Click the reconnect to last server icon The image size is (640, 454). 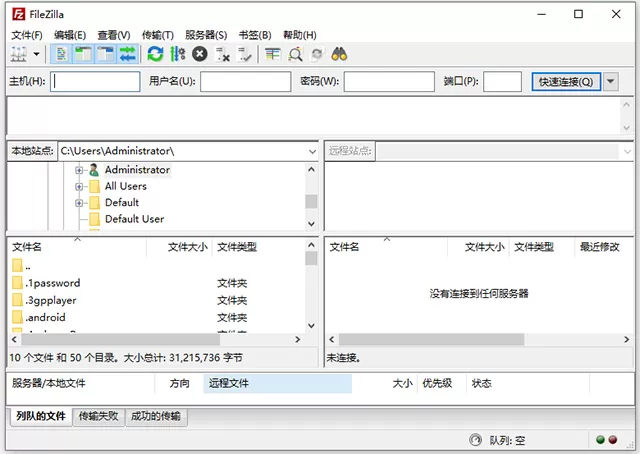(245, 54)
